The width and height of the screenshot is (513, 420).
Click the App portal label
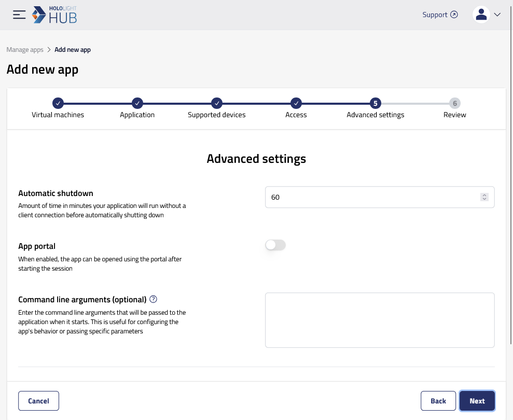[x=37, y=246]
